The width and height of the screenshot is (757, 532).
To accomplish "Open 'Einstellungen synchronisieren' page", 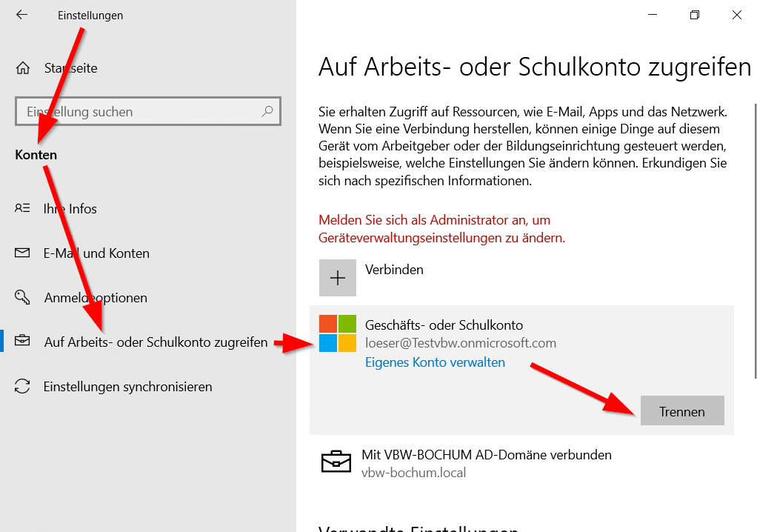I will [x=127, y=387].
